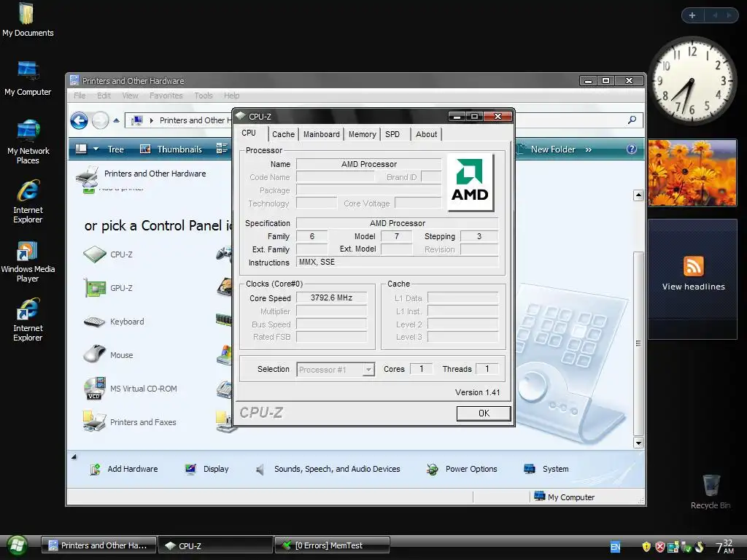The image size is (747, 560).
Task: Click the AMD logo in CPU-Z
Action: pos(471,182)
